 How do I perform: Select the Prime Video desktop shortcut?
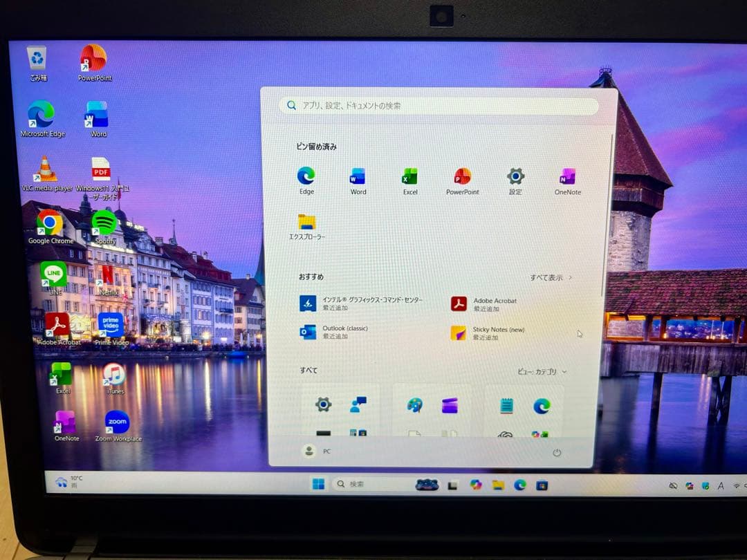tap(111, 329)
